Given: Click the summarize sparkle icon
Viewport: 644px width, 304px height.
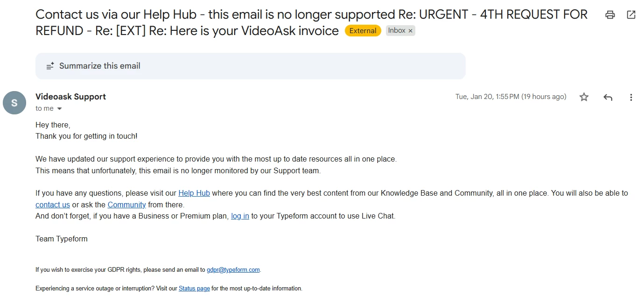Looking at the screenshot, I should (50, 66).
